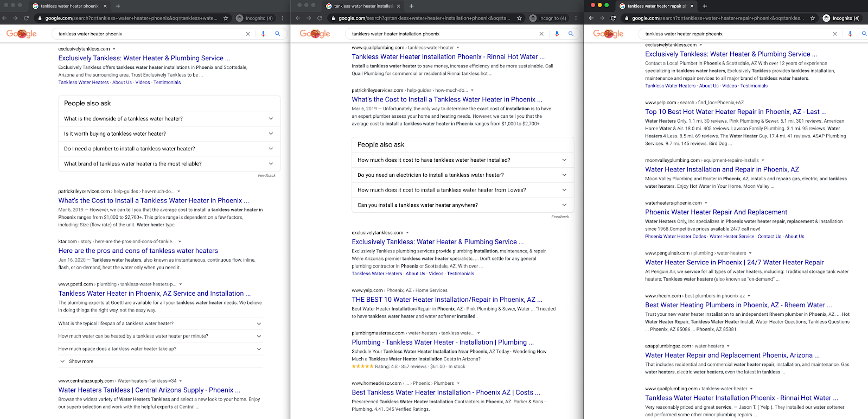Viewport: 868px width, 419px height.
Task: Expand 'How much does it cost... from Lowes?' question
Action: point(463,190)
